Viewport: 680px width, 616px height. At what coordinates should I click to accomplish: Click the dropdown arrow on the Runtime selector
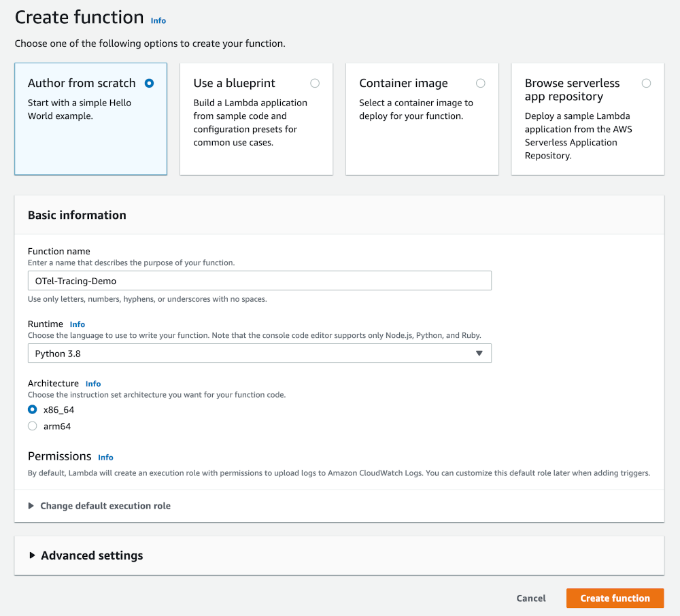tap(479, 354)
